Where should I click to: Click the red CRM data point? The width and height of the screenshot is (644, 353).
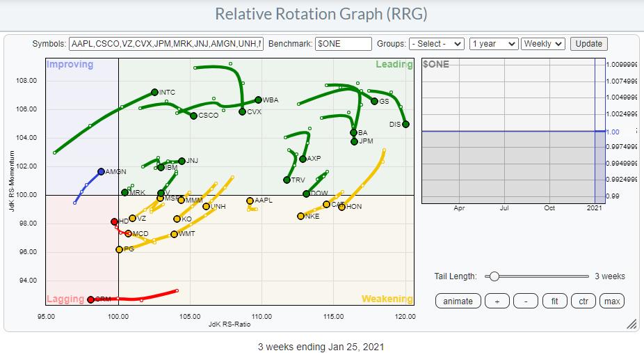point(91,299)
